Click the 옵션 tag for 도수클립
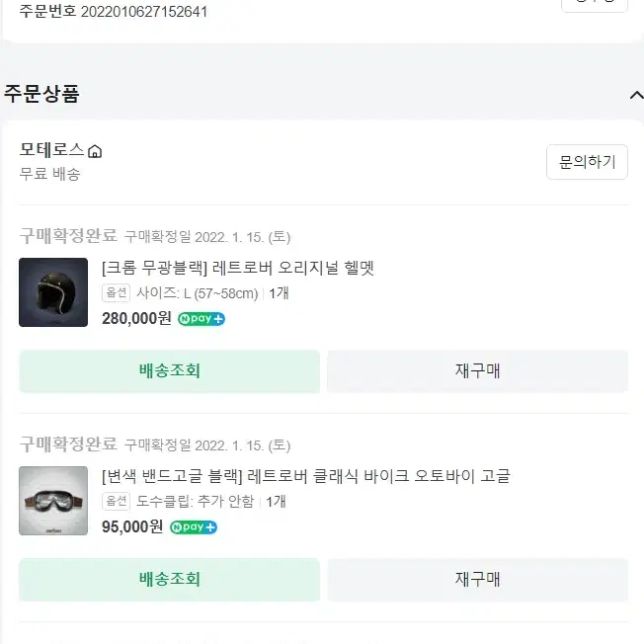The image size is (644, 644). 117,501
